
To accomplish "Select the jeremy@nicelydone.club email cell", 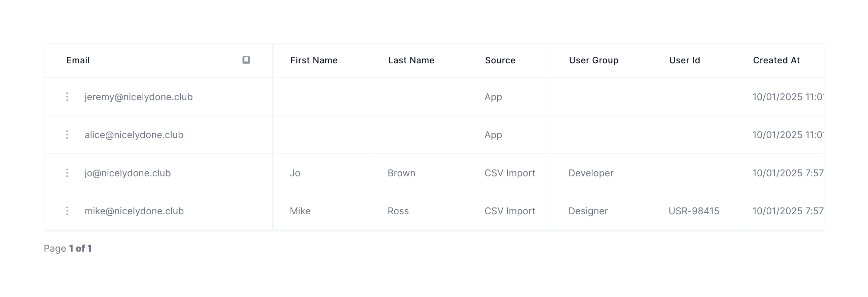I will point(139,97).
